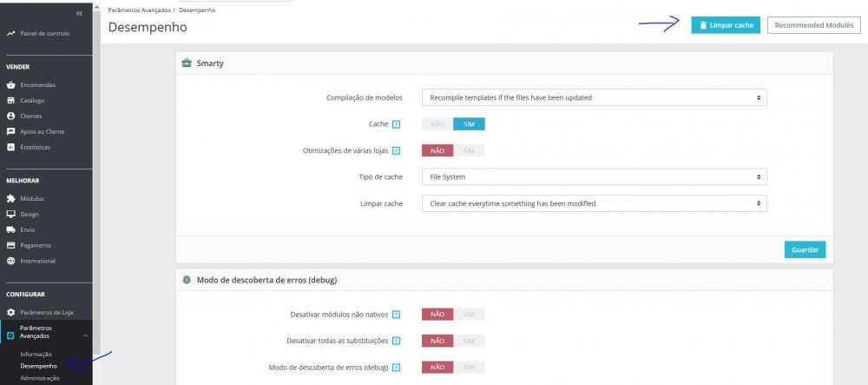Click the blue Limpar cache button
The width and height of the screenshot is (868, 385).
click(x=726, y=26)
